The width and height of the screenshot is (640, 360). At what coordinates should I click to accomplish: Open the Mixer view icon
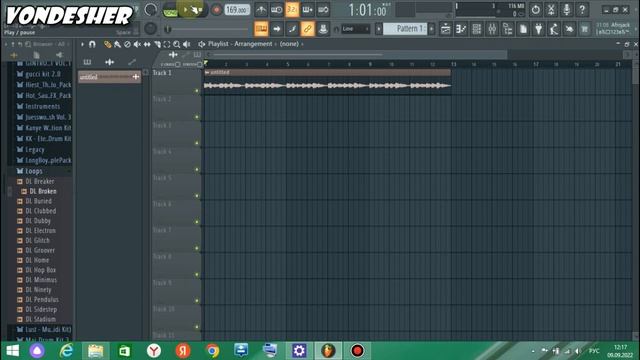coord(492,29)
